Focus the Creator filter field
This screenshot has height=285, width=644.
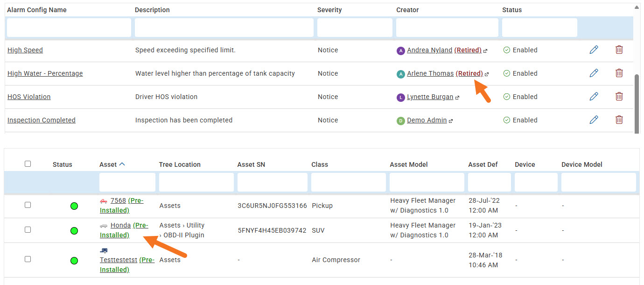tap(447, 28)
